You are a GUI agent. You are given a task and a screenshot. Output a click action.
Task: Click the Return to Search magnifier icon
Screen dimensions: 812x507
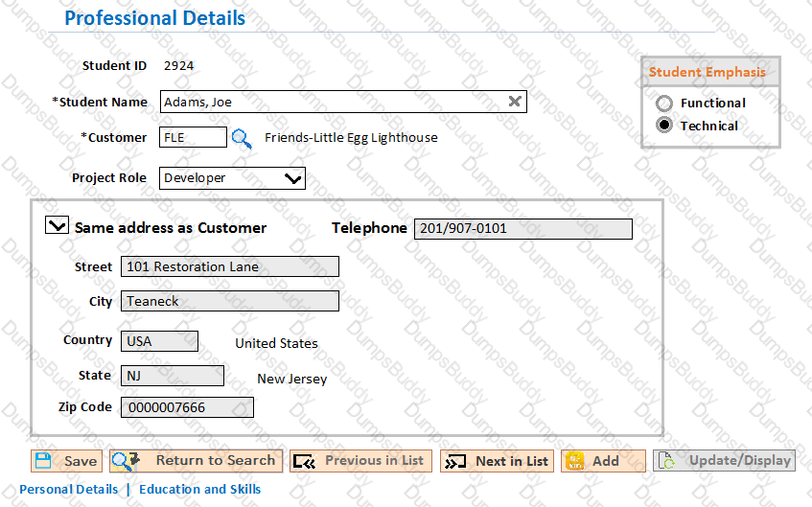pyautogui.click(x=126, y=460)
